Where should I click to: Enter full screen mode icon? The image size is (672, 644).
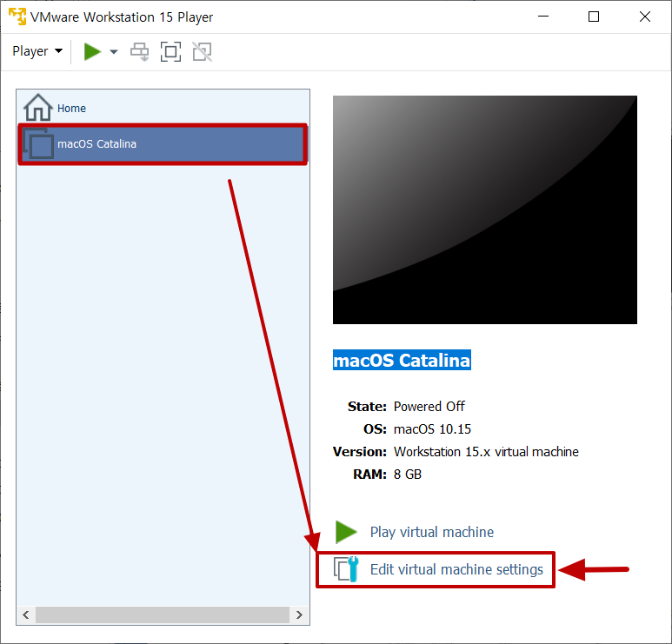pyautogui.click(x=170, y=52)
